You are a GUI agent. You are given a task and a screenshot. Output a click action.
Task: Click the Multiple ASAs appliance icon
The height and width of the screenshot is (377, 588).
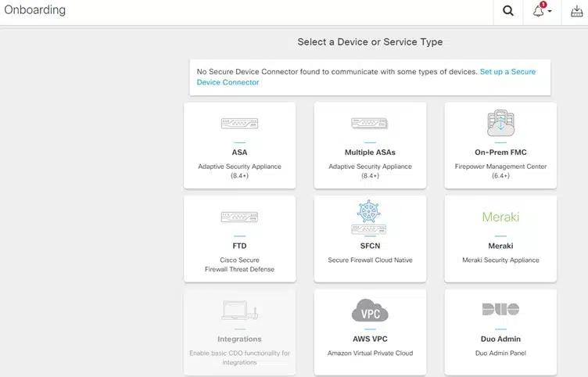(x=370, y=123)
